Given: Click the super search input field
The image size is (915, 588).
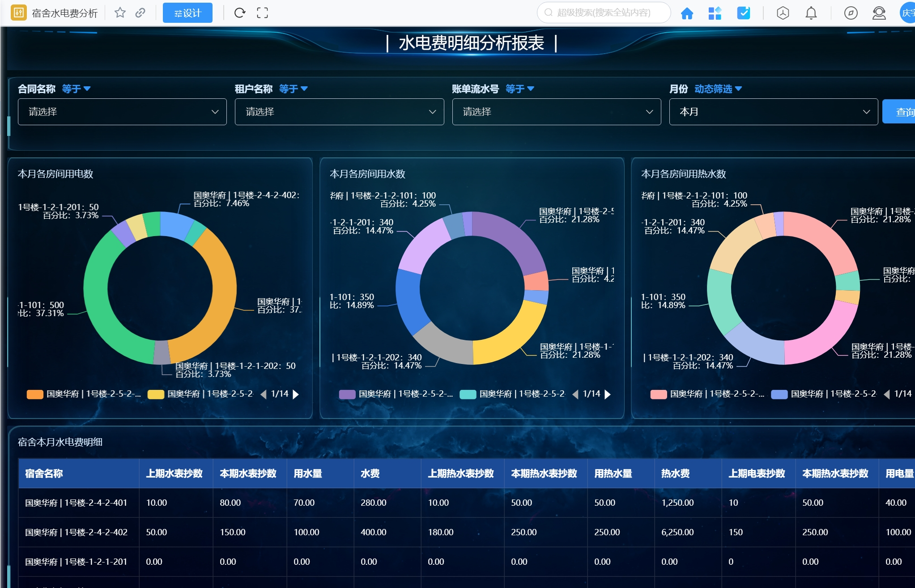Looking at the screenshot, I should 604,13.
